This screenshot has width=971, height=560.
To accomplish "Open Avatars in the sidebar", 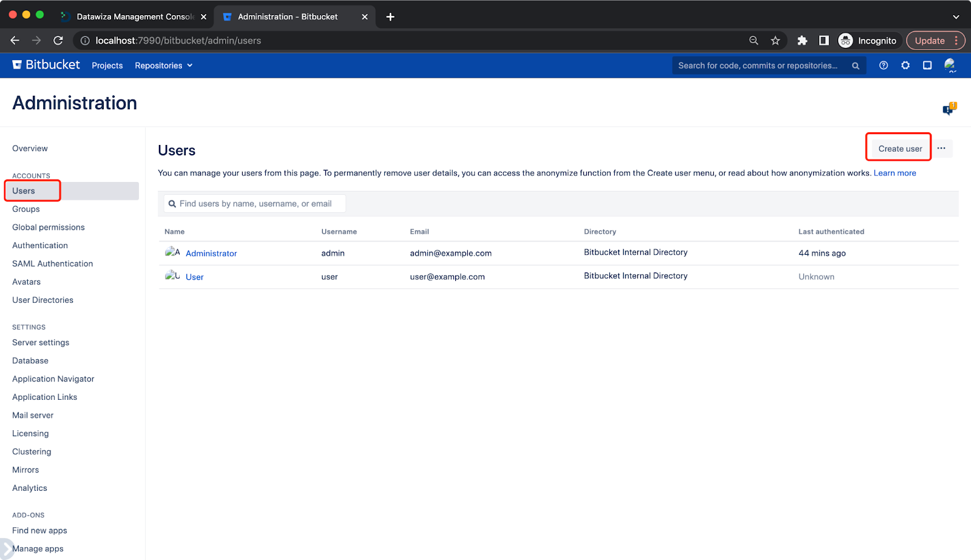I will coord(27,282).
